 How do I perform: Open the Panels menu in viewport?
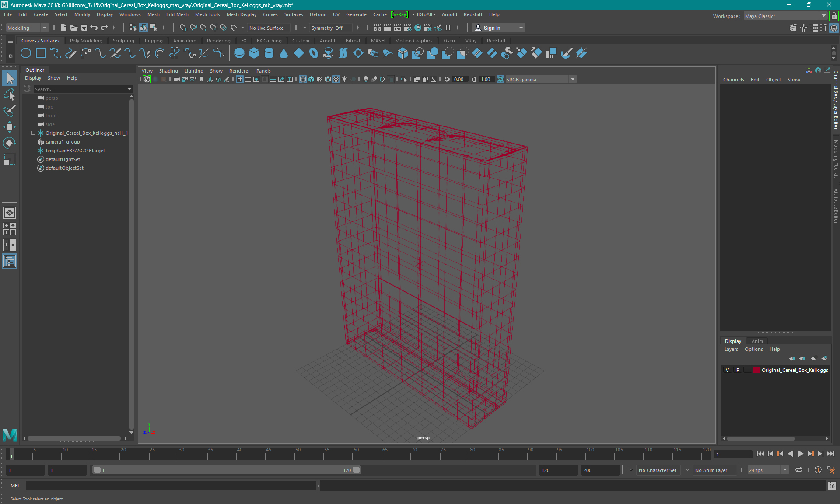(263, 71)
